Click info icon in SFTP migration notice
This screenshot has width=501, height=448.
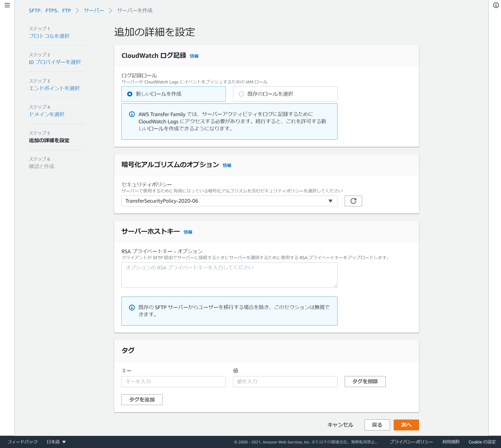point(132,307)
